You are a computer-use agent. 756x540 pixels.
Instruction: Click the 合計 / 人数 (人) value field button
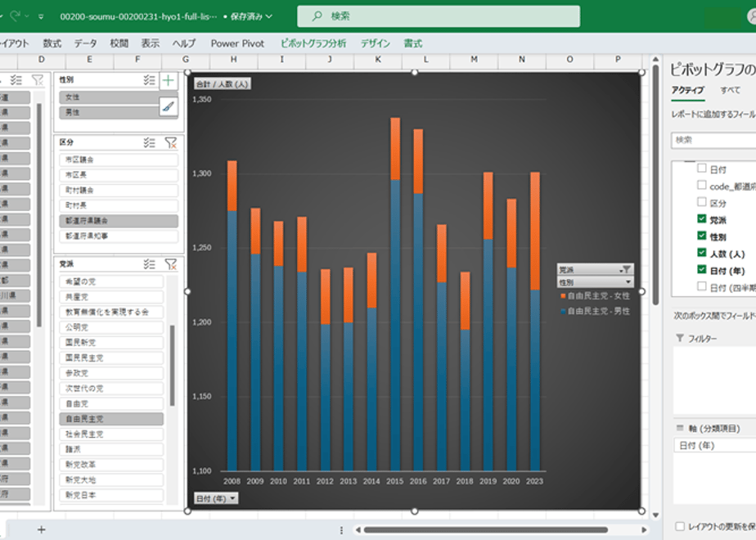[x=223, y=84]
